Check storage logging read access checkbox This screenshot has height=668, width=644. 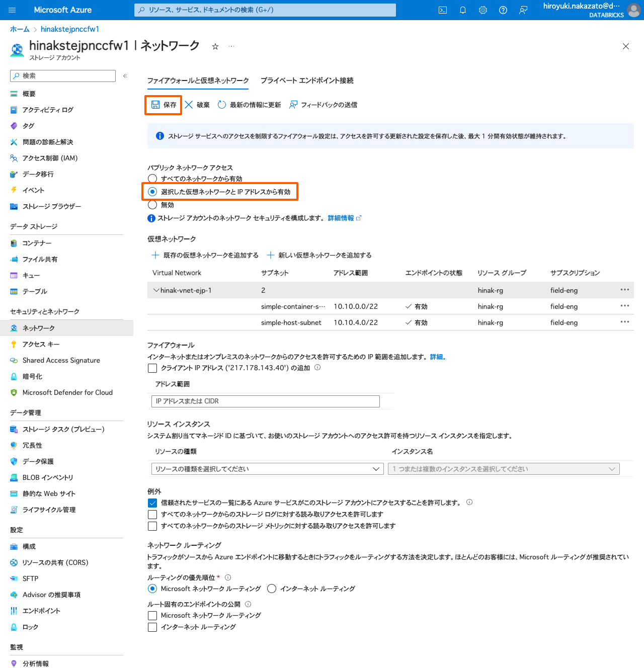tap(152, 514)
